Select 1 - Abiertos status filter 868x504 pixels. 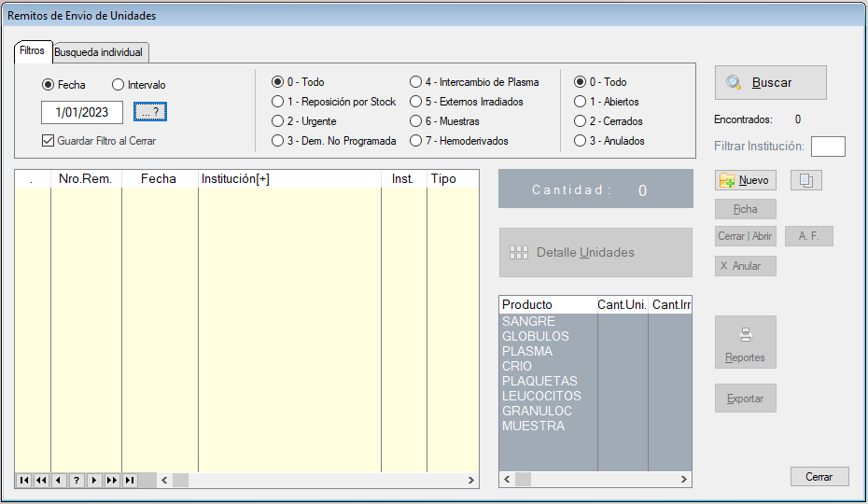coord(581,102)
